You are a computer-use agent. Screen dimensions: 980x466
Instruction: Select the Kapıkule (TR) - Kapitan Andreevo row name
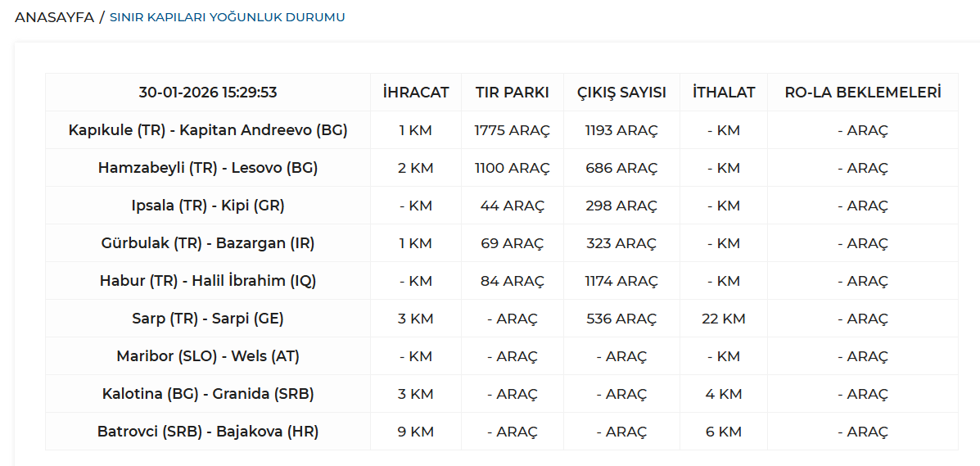tap(208, 130)
